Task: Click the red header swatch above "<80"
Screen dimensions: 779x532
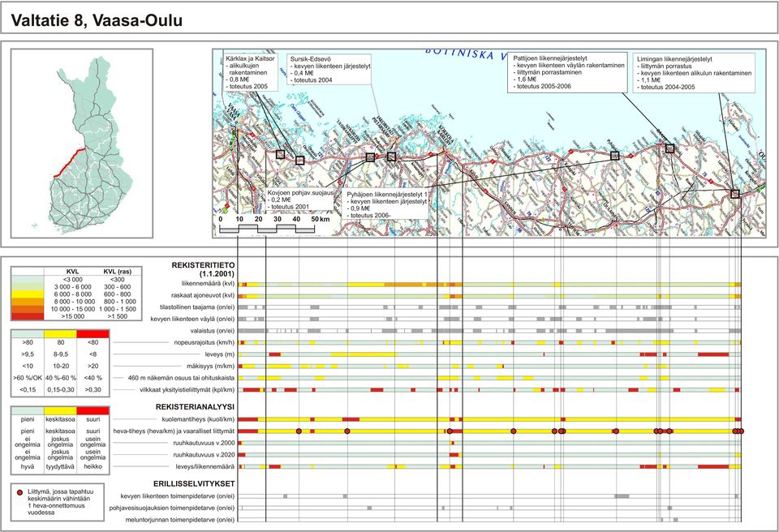Action: coord(93,334)
